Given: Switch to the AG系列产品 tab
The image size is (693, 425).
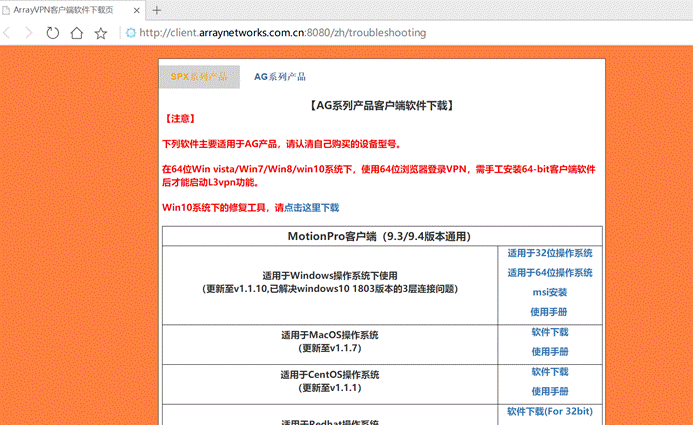Looking at the screenshot, I should (280, 77).
